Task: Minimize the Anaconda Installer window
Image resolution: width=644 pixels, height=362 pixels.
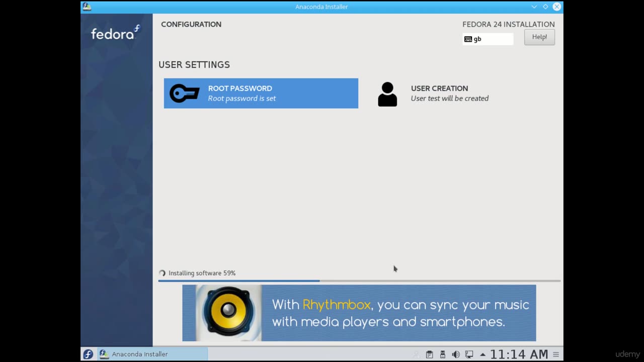Action: point(534,7)
